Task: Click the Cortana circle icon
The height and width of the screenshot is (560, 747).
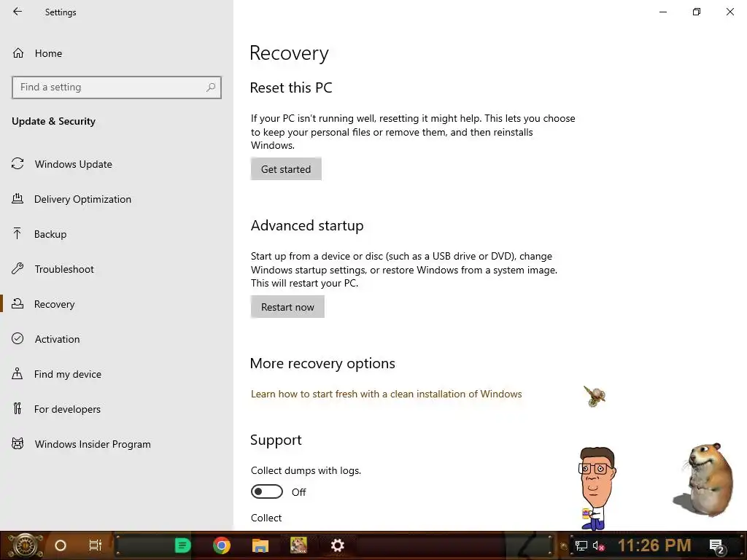Action: point(61,545)
